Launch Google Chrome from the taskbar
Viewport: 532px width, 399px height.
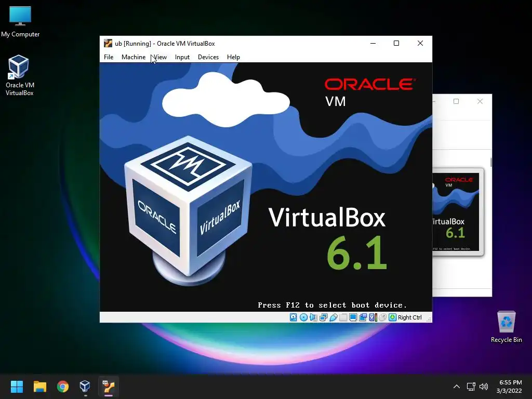pos(63,387)
